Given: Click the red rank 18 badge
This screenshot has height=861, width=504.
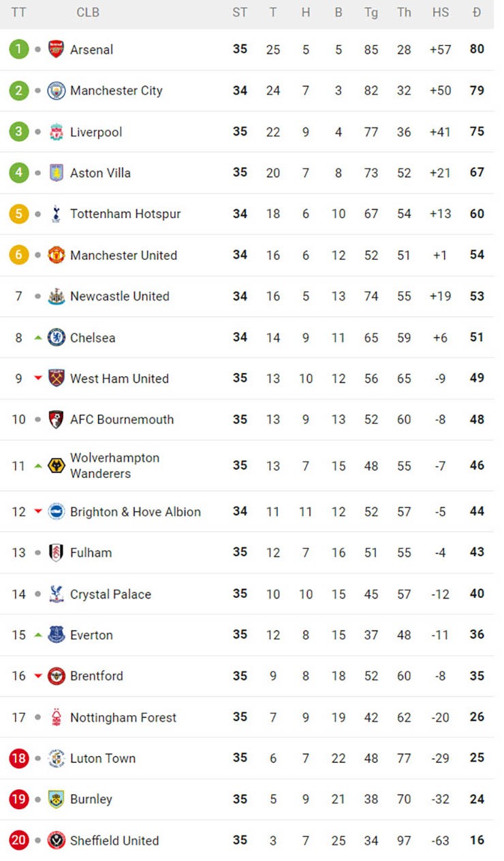Looking at the screenshot, I should 19,758.
